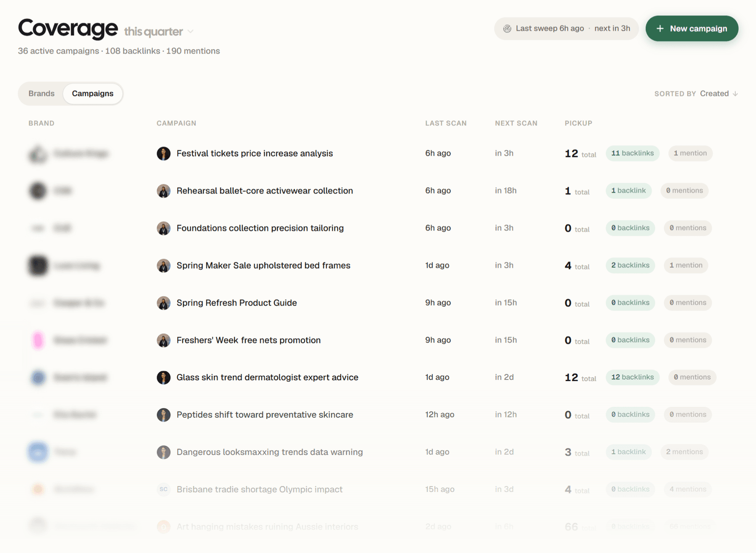Click brand logo in Spring Maker Sale row
This screenshot has width=756, height=553.
pos(38,266)
